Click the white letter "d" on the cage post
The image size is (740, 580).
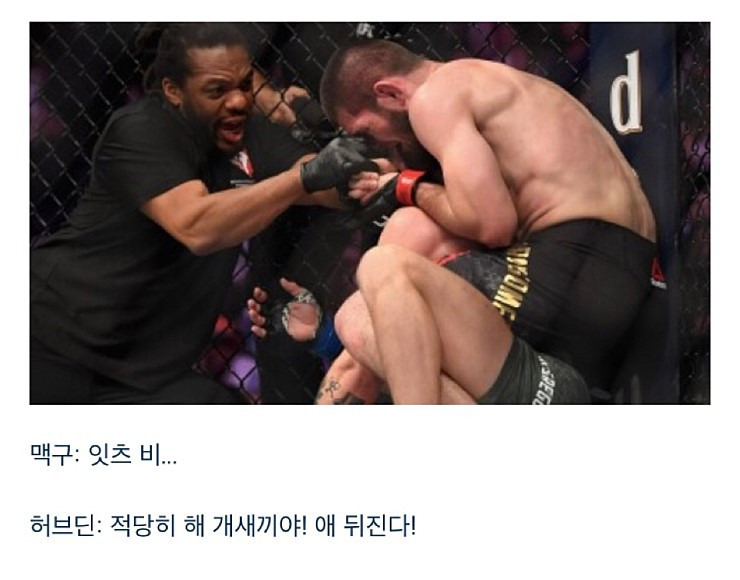point(626,92)
